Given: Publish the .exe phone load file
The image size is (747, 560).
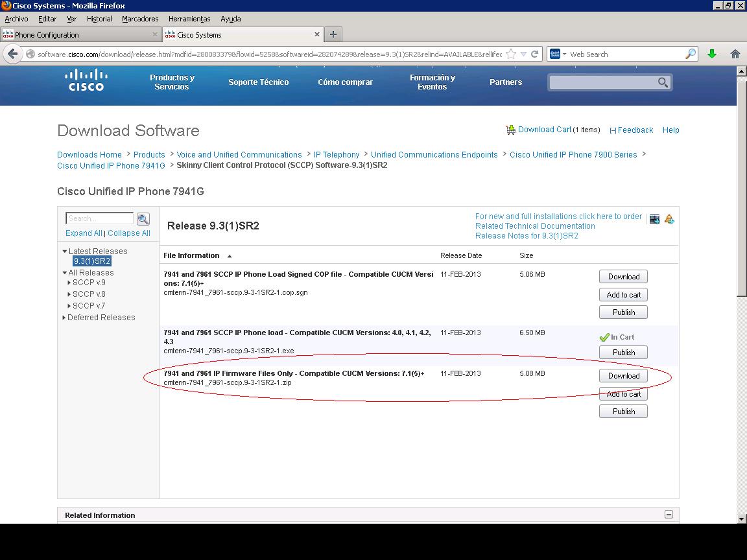Looking at the screenshot, I should pyautogui.click(x=623, y=353).
